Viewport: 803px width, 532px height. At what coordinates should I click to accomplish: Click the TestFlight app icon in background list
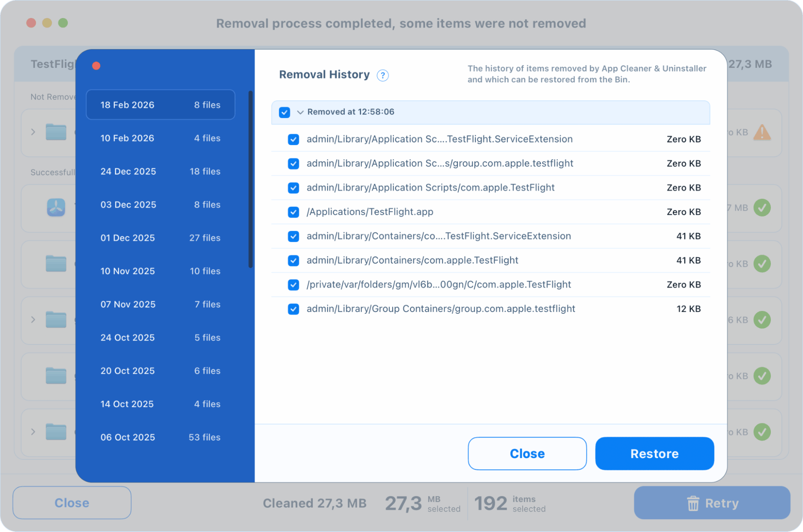point(56,208)
